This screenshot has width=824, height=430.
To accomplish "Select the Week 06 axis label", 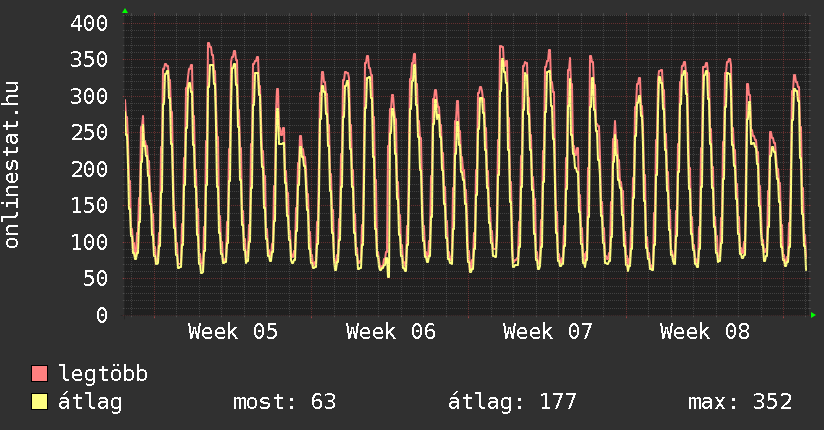I will pyautogui.click(x=390, y=332).
